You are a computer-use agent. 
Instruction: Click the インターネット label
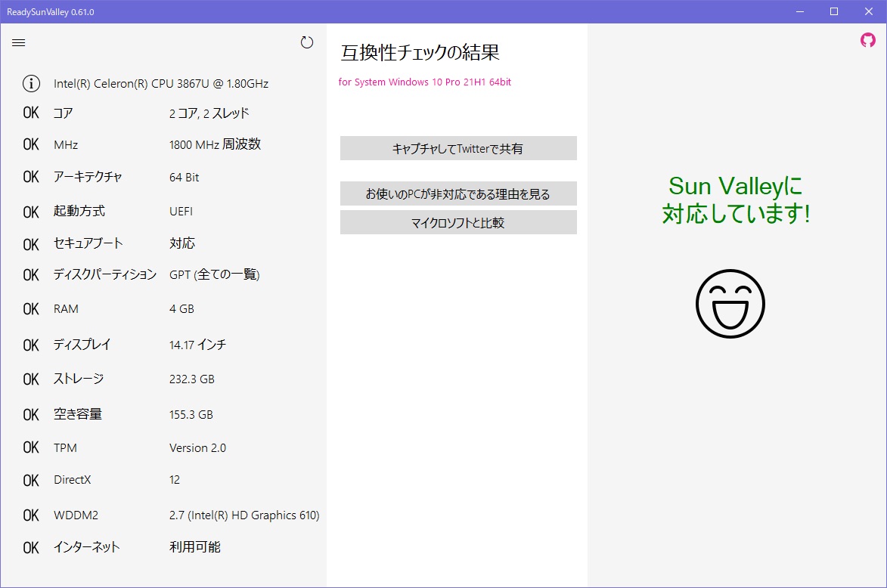[x=86, y=546]
